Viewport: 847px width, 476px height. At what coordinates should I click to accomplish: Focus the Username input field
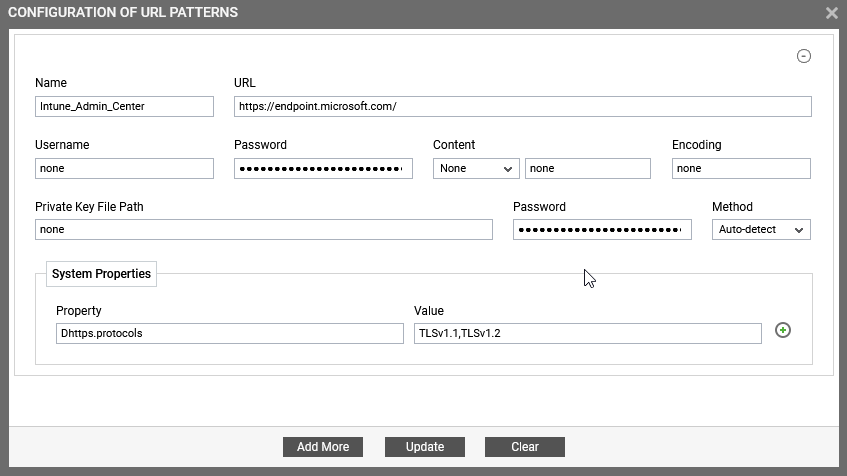click(124, 169)
